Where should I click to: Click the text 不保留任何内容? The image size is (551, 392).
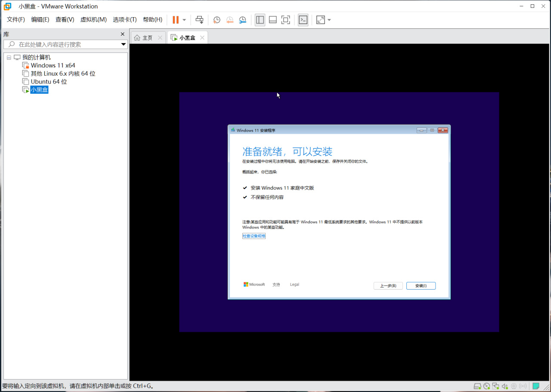click(267, 198)
